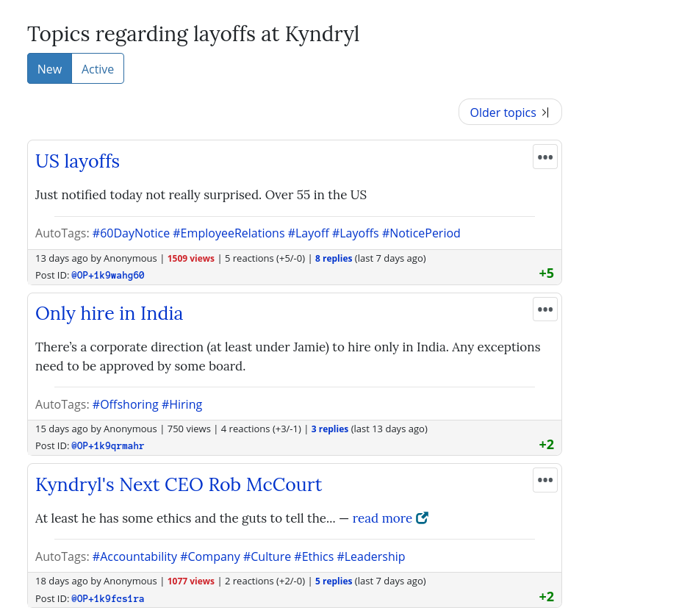Go to Older topics page
690x616 pixels.
(509, 112)
